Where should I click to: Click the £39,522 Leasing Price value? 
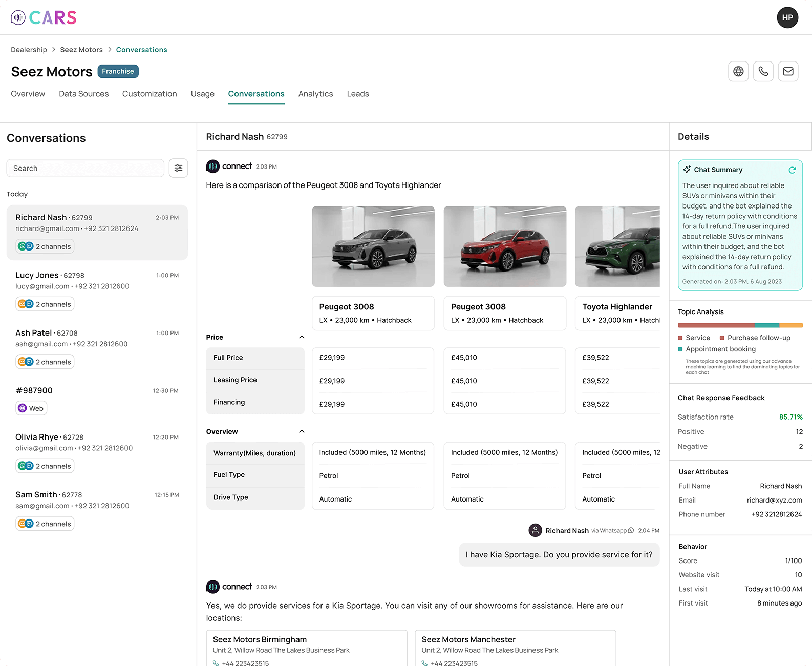(x=595, y=381)
